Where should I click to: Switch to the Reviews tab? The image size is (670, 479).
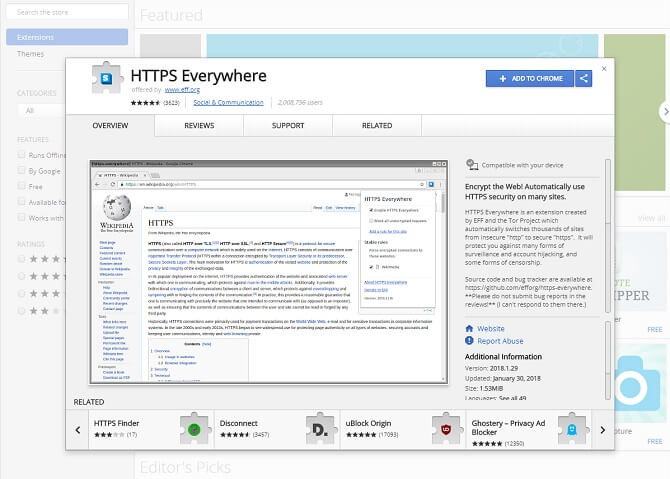[x=199, y=126]
